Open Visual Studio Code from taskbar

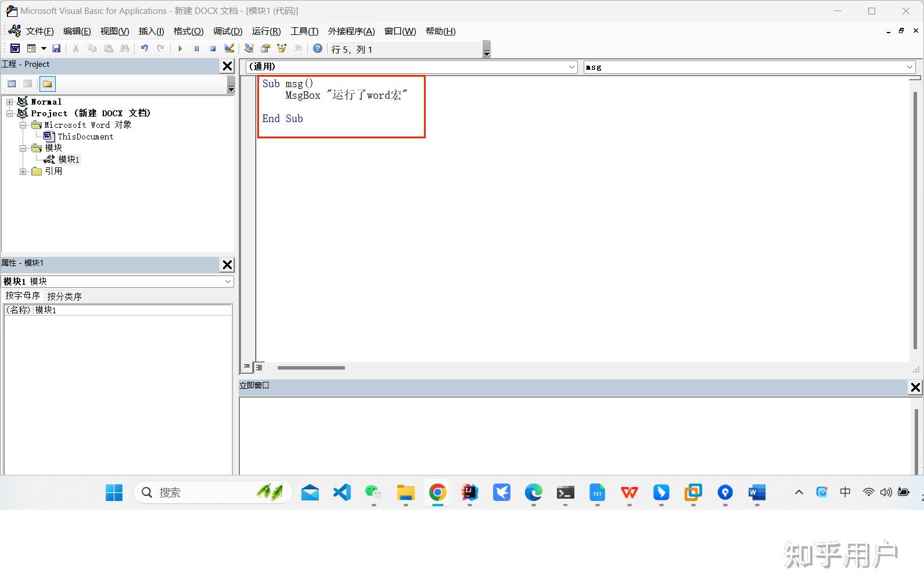[x=342, y=493]
